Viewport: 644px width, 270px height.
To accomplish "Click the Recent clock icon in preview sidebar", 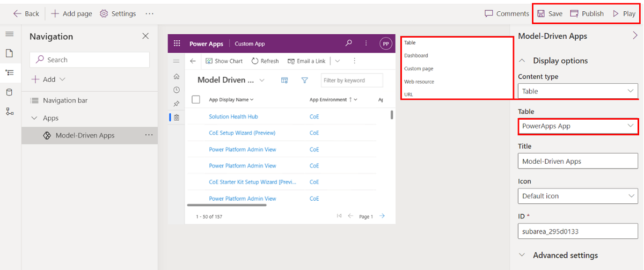I will click(x=176, y=90).
